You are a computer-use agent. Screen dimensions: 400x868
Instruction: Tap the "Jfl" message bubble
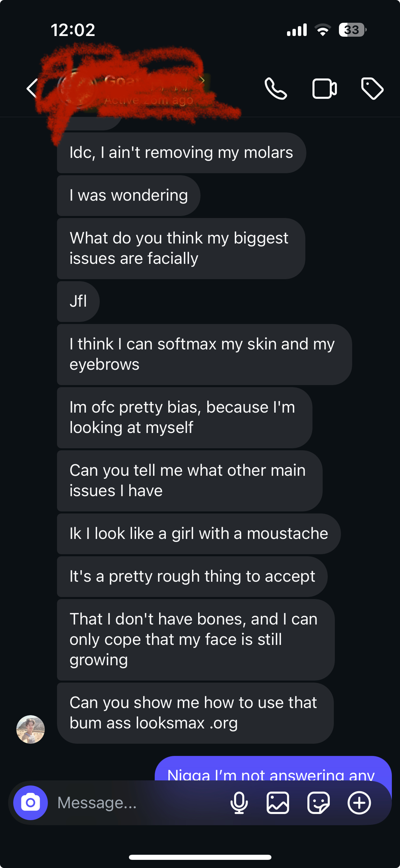78,302
